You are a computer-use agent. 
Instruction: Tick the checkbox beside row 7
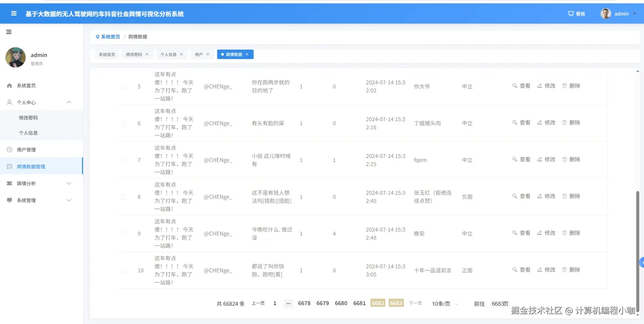pyautogui.click(x=123, y=160)
